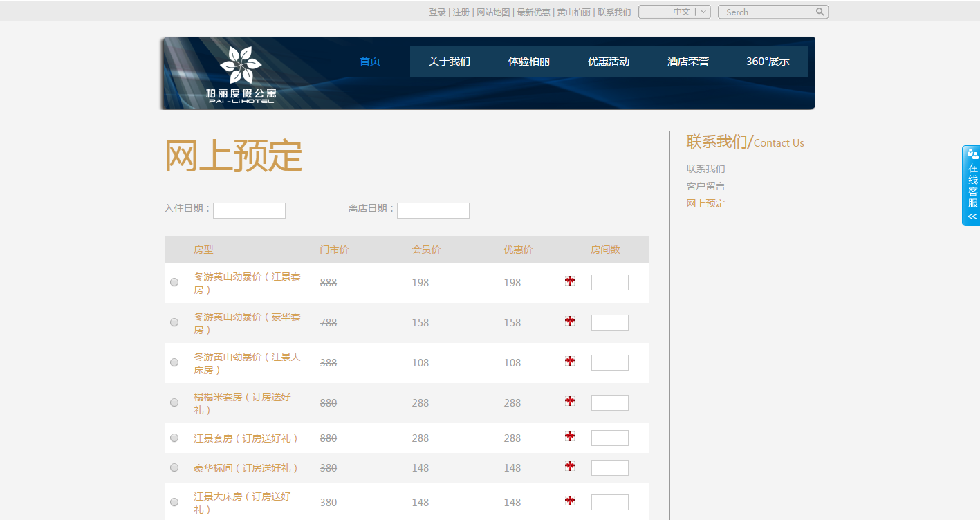
Task: Click the search magnifier icon
Action: coord(820,12)
